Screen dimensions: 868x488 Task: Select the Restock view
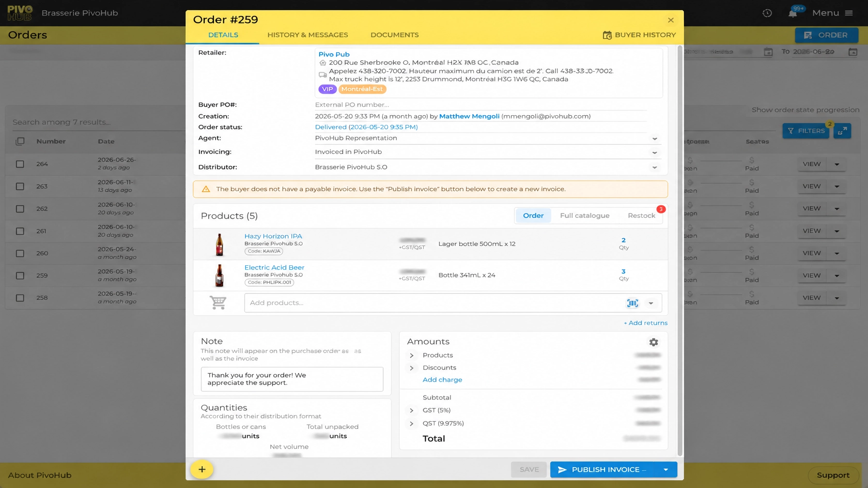point(641,215)
